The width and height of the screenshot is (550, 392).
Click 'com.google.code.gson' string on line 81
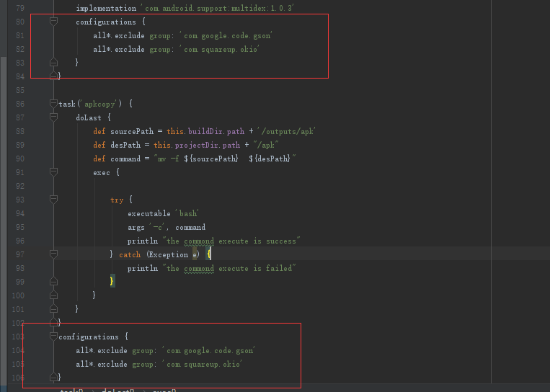(x=226, y=35)
